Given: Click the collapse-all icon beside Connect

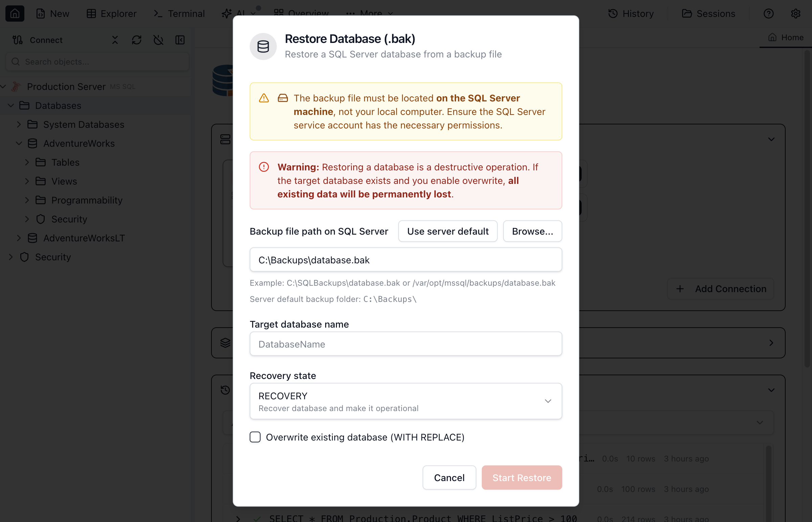Looking at the screenshot, I should (115, 40).
